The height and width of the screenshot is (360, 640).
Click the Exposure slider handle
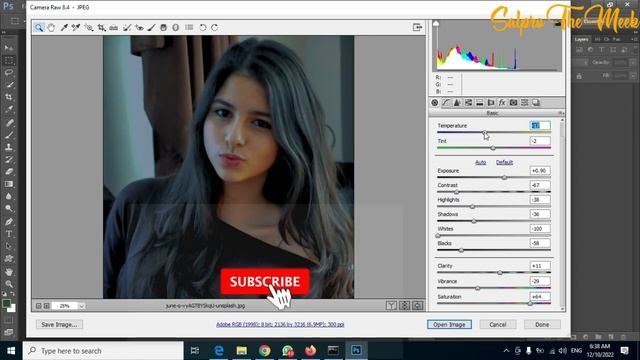[x=504, y=178]
